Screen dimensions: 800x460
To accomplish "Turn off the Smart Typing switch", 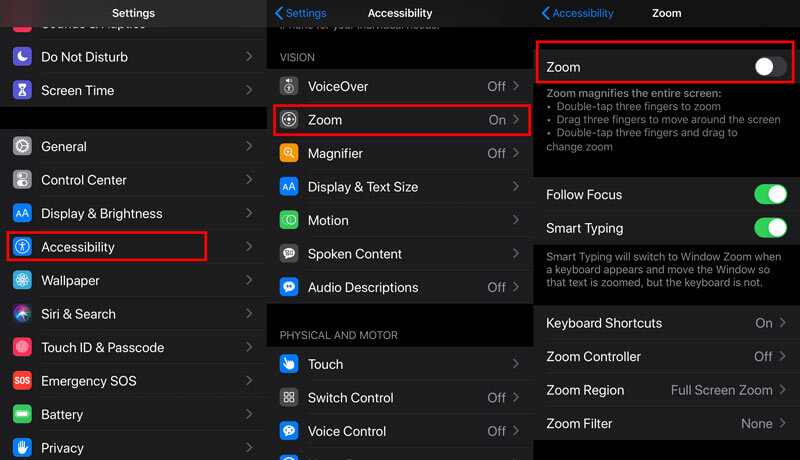I will coord(770,228).
